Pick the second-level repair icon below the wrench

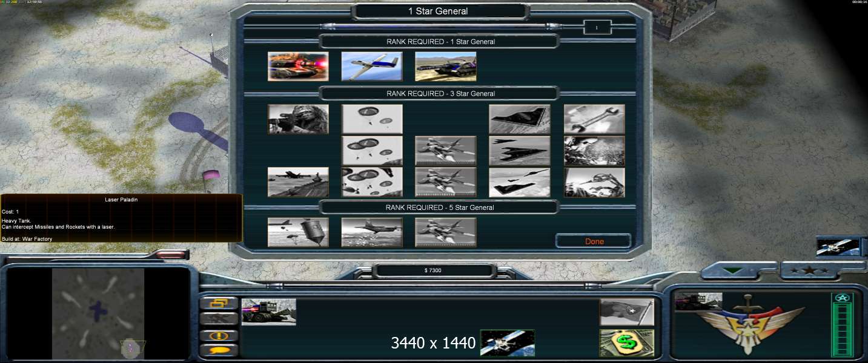point(594,151)
